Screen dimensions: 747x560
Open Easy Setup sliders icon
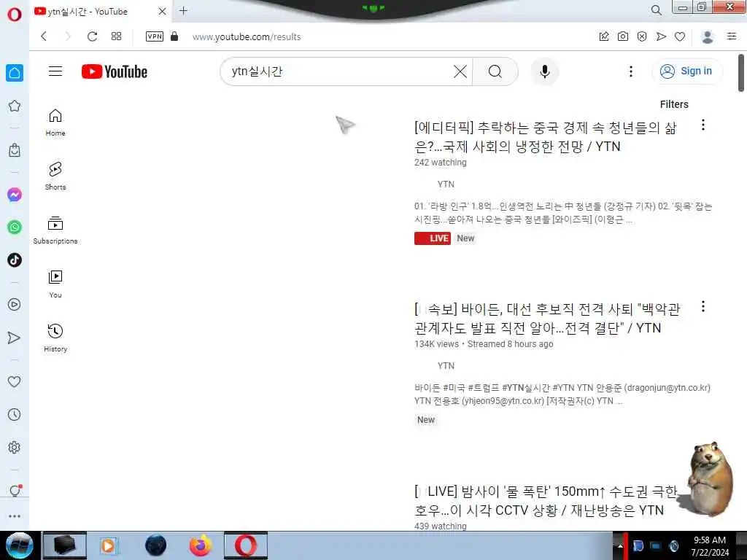(732, 36)
